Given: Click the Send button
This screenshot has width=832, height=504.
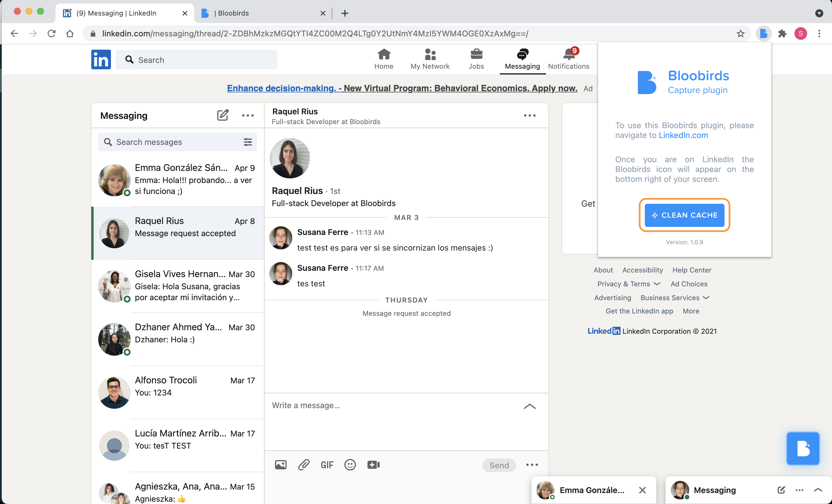Looking at the screenshot, I should click(x=499, y=465).
